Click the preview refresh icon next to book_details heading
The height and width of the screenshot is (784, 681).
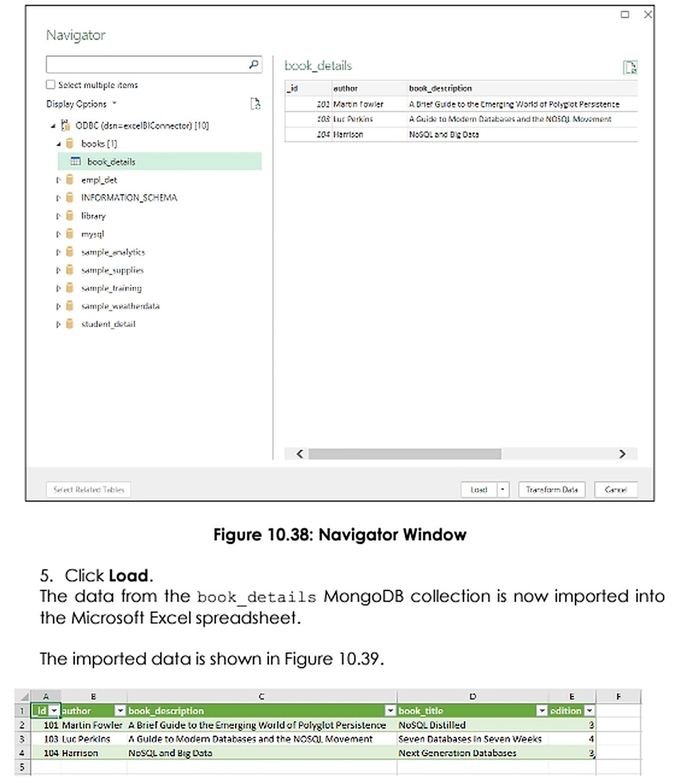630,67
